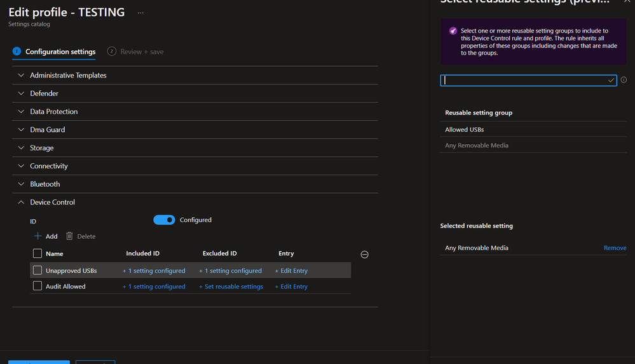Open Included ID setting for Audit Allowed

coord(154,286)
